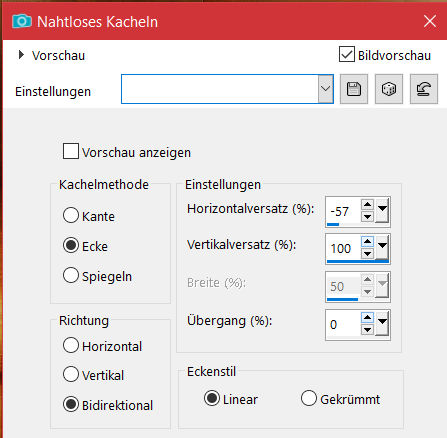Screen dimensions: 447x438
Task: Click the blue slider bar under Vertikalversatz value
Action: click(358, 262)
